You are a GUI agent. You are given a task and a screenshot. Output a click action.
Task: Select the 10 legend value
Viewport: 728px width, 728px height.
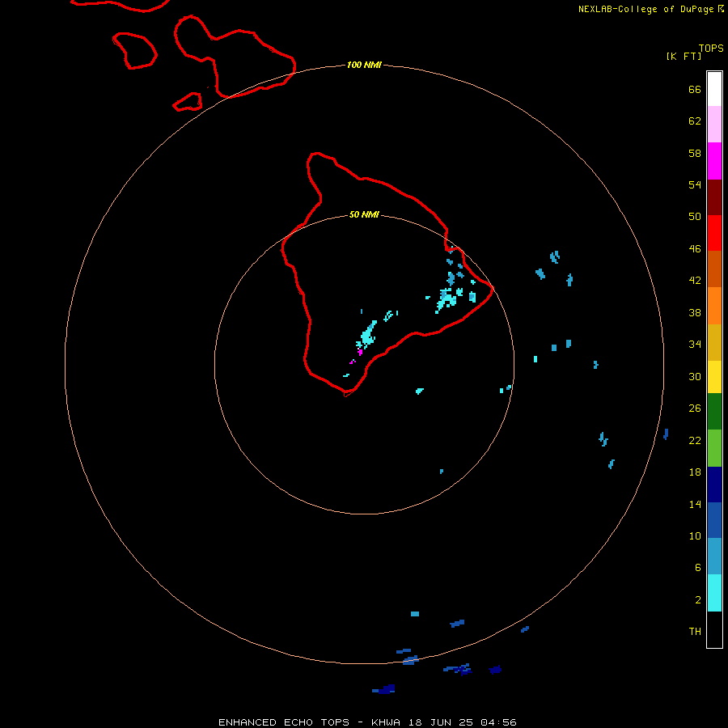point(695,535)
